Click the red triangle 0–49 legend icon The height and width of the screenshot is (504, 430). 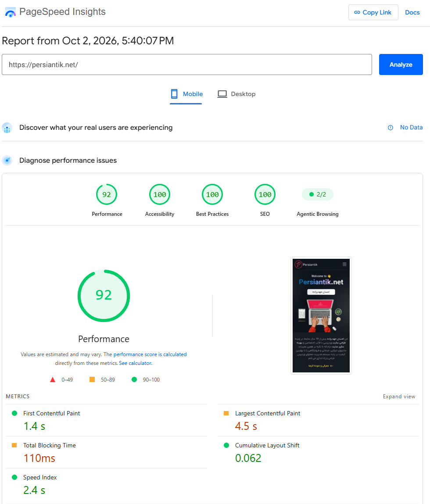[53, 379]
